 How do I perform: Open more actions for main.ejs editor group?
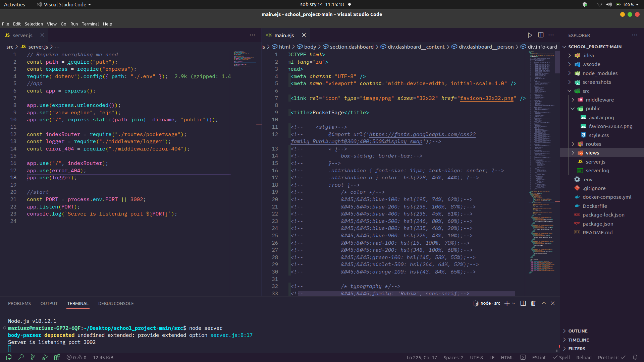pos(551,35)
